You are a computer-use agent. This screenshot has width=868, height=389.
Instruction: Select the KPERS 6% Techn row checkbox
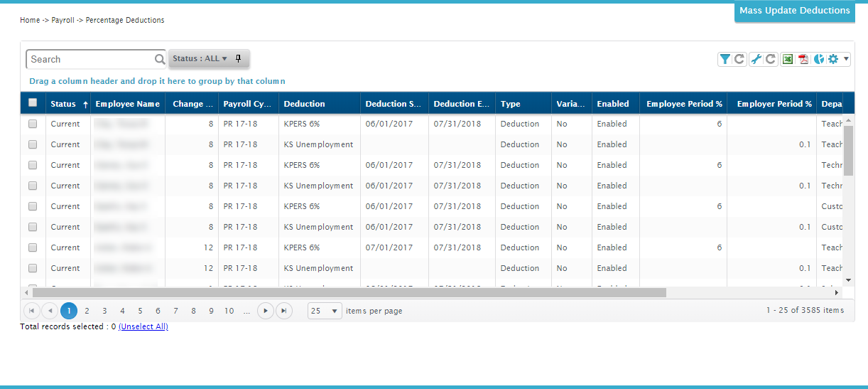pos(33,165)
